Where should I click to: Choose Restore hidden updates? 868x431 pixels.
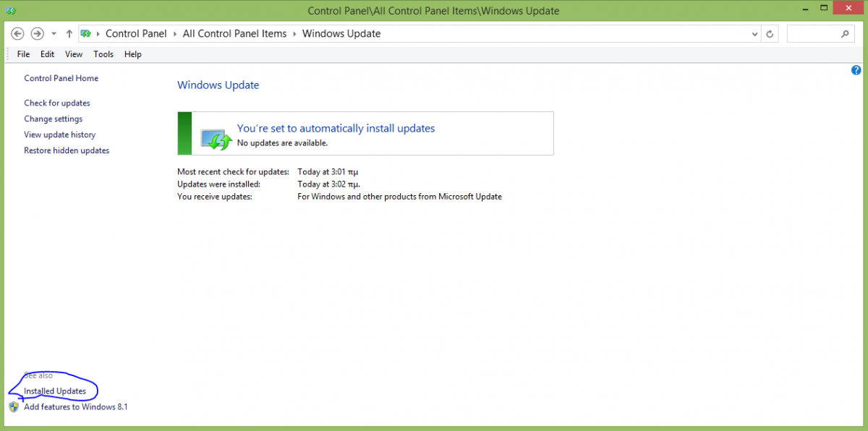[x=67, y=150]
